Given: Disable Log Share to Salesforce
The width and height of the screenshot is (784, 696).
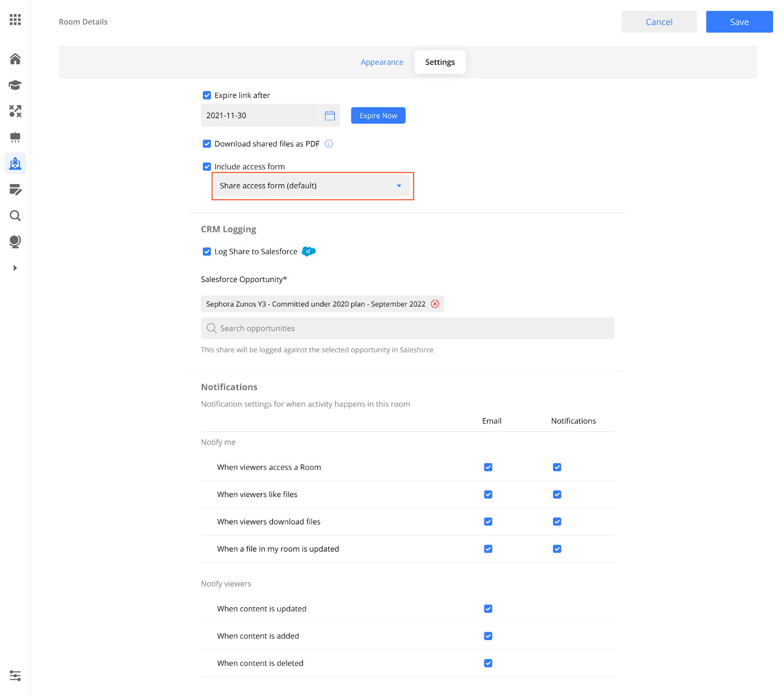Looking at the screenshot, I should (207, 252).
